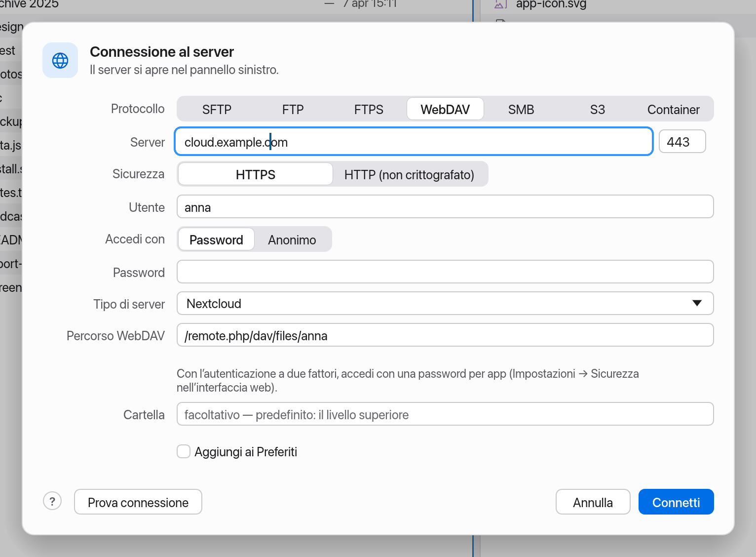Image resolution: width=756 pixels, height=557 pixels.
Task: Select the SFTP protocol tab
Action: coord(217,109)
